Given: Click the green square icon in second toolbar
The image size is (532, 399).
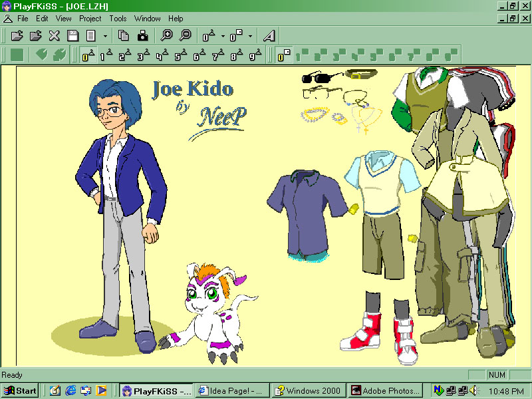Looking at the screenshot, I should coord(17,55).
